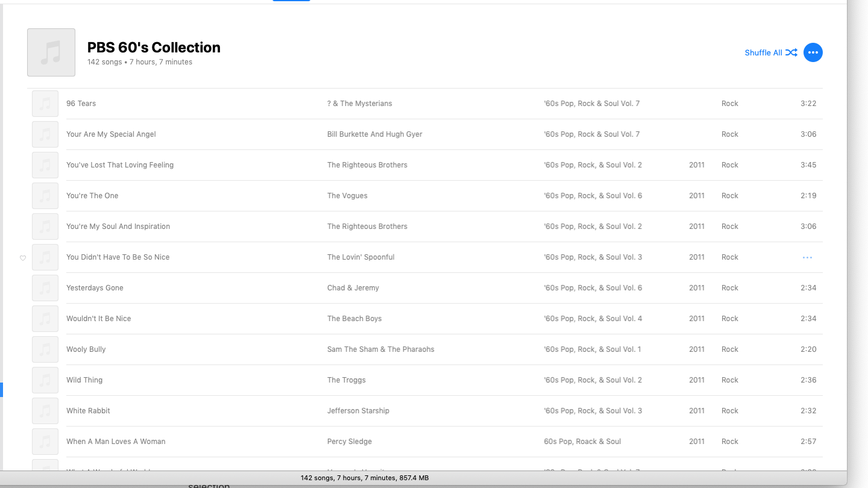Click artwork icon for You're My Soul And Inspiration
868x488 pixels.
(x=45, y=227)
